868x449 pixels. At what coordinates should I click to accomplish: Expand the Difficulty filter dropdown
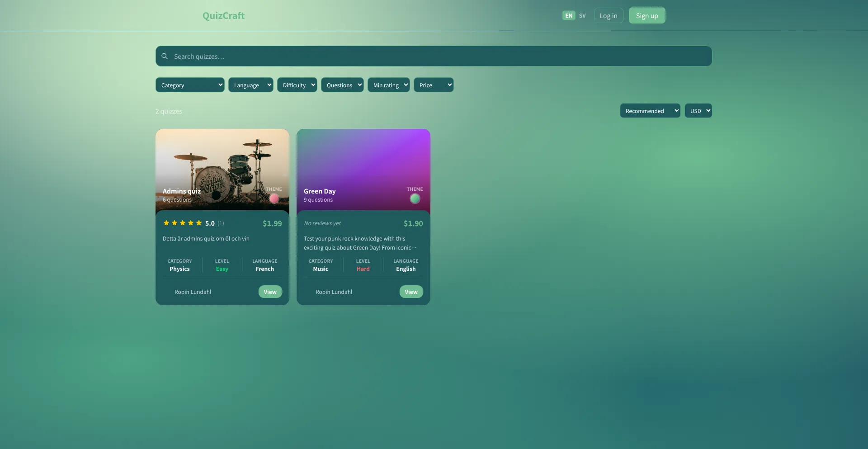pyautogui.click(x=297, y=85)
